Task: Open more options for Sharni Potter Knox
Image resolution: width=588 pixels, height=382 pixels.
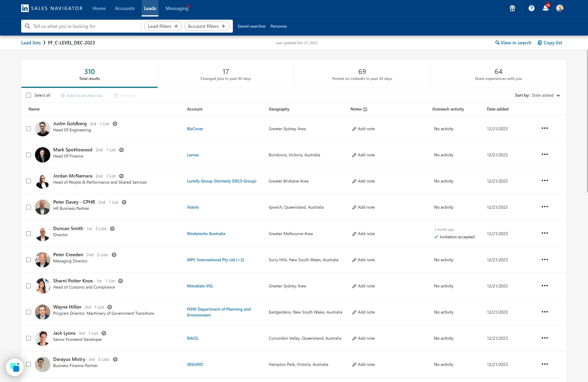Action: (544, 286)
